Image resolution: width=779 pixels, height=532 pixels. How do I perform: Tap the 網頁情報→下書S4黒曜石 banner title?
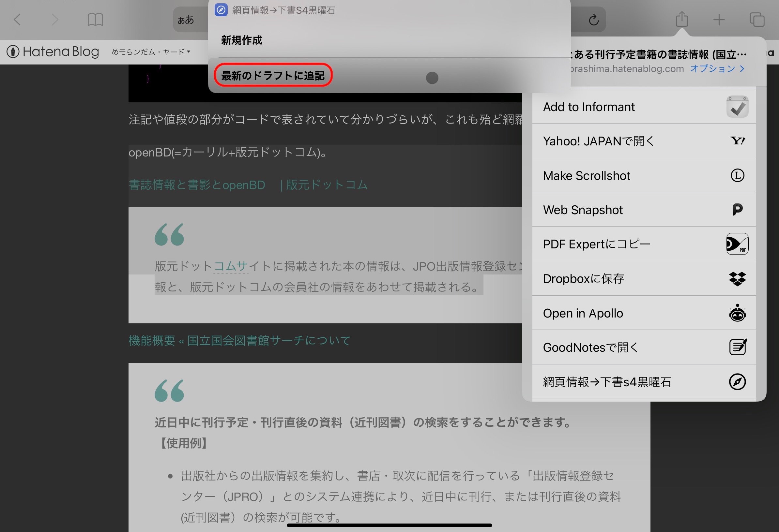[283, 10]
